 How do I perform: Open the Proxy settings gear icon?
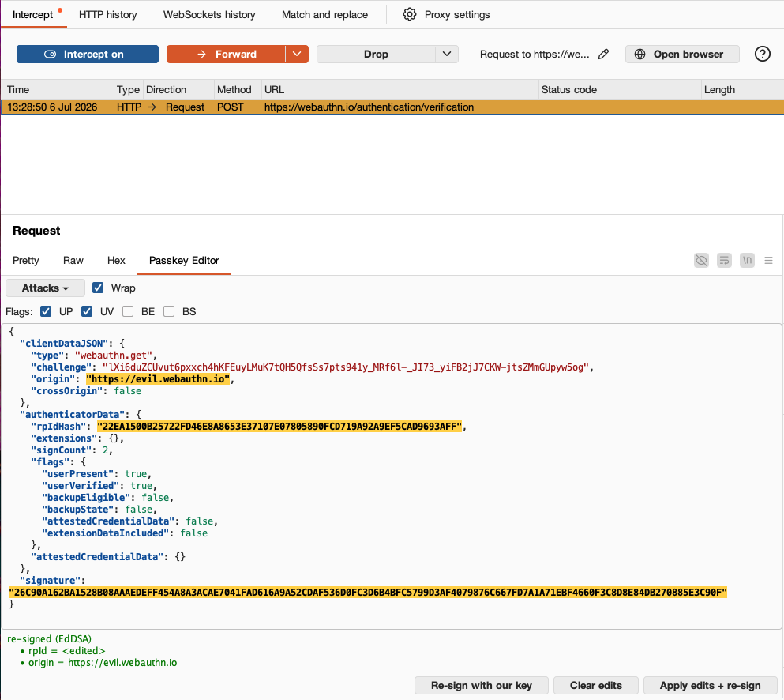tap(410, 14)
